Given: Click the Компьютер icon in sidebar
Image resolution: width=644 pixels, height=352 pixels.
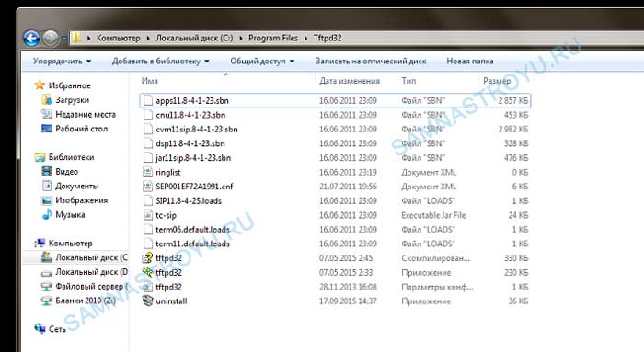Looking at the screenshot, I should click(40, 243).
